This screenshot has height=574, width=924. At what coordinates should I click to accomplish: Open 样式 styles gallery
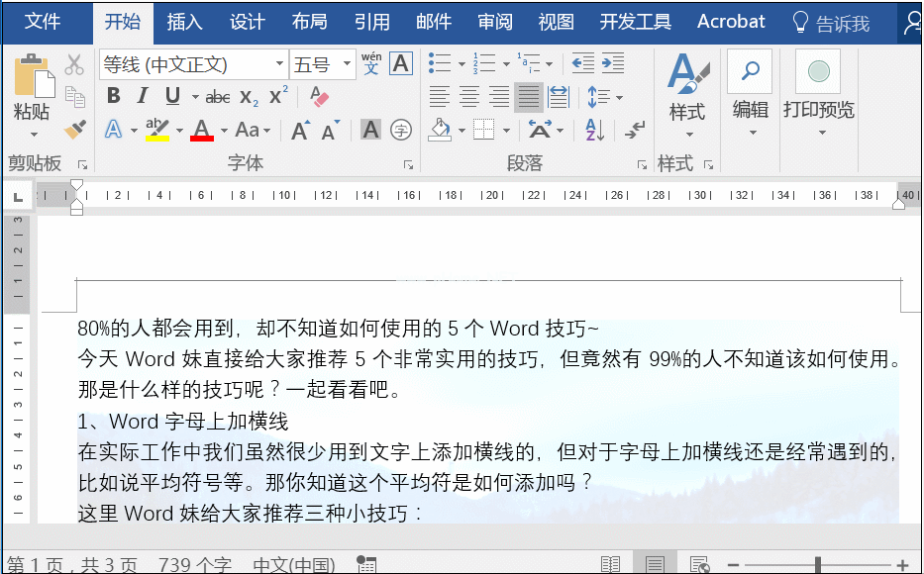pos(687,95)
